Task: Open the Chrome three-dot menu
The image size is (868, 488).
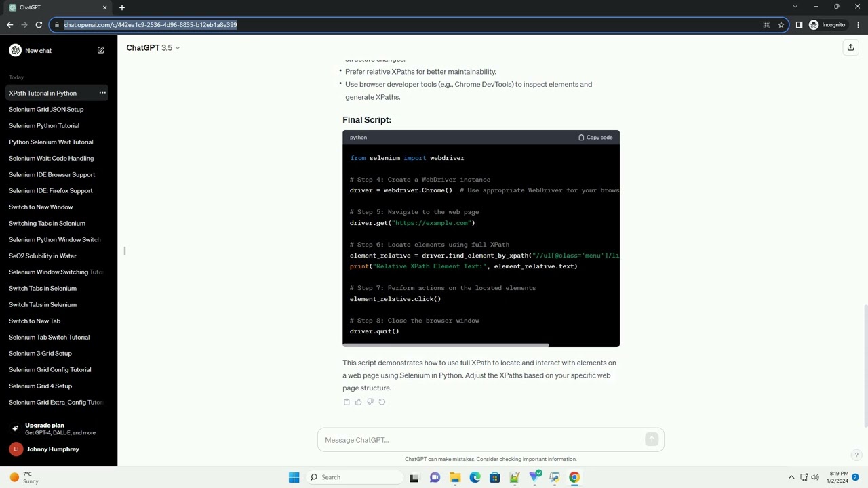Action: pyautogui.click(x=859, y=25)
